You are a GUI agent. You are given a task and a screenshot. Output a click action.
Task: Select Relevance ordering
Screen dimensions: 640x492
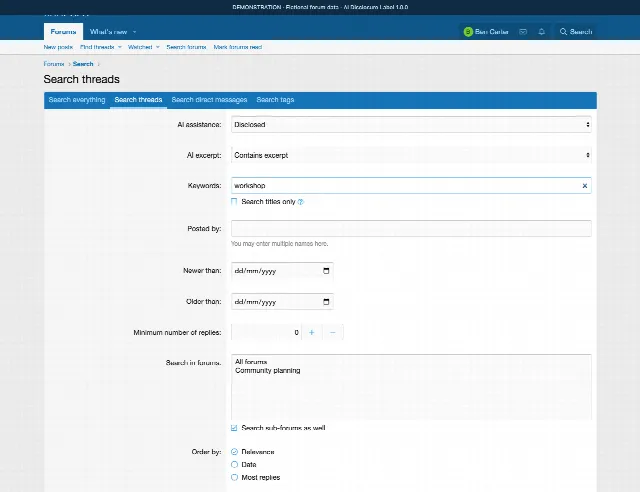point(234,452)
